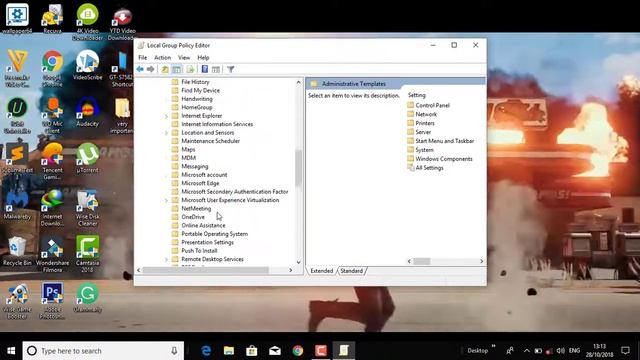Click the Forward arrow in the toolbar

[151, 69]
